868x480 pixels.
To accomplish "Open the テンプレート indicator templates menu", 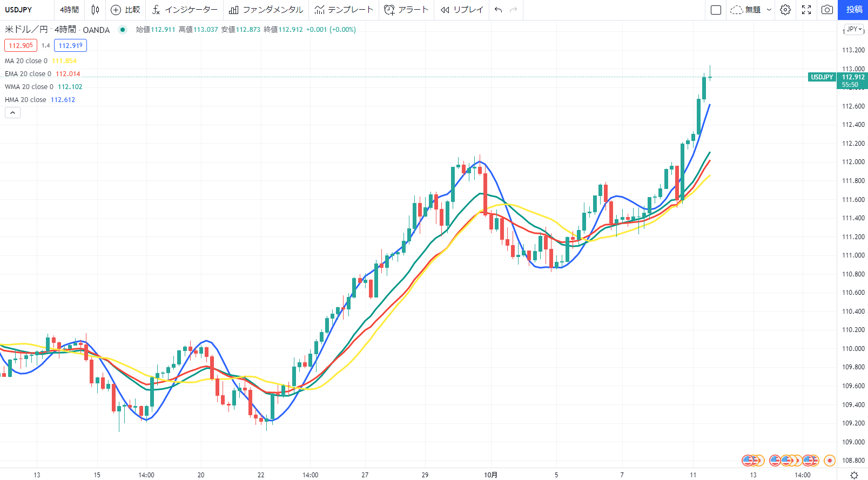I will click(344, 10).
